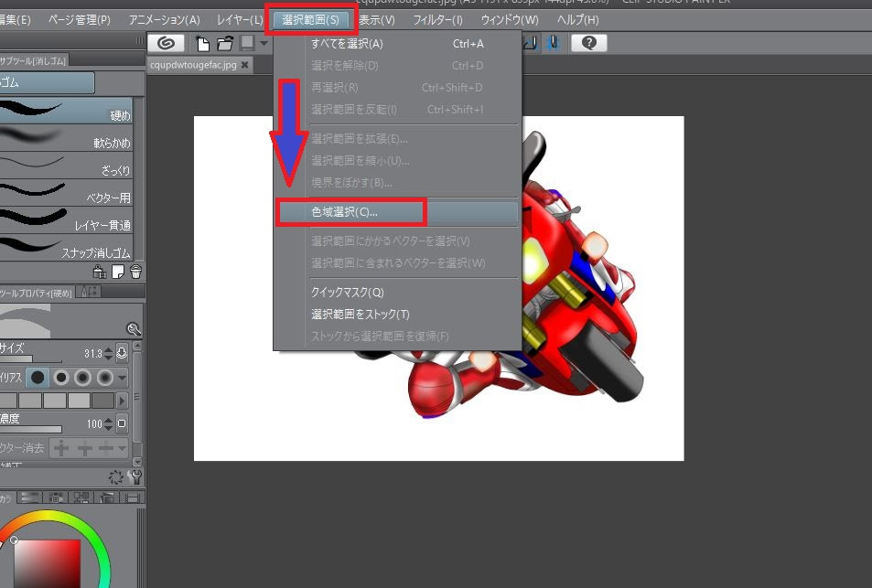
Task: Open the レイヤー(L) menu
Action: point(240,20)
